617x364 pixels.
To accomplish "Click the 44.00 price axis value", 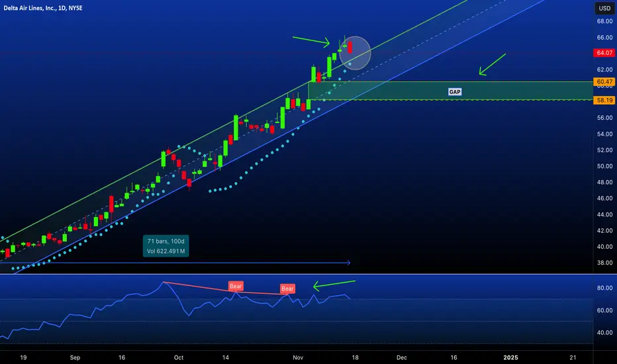I will click(604, 214).
